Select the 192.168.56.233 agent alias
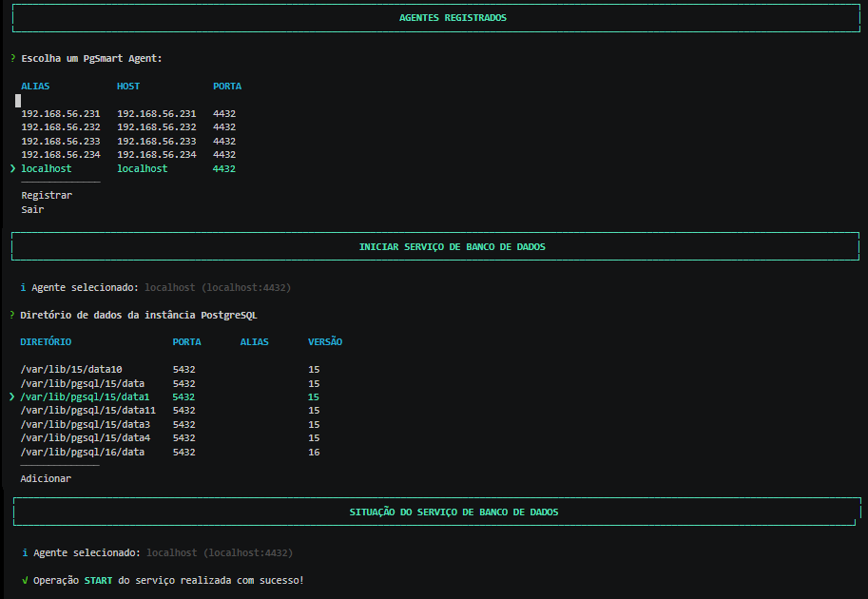 (61, 141)
